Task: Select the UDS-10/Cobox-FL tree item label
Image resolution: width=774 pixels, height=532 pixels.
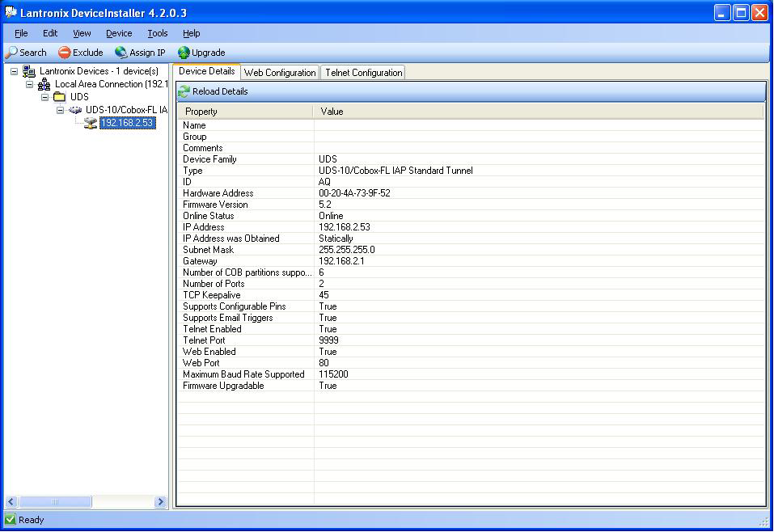Action: (x=126, y=110)
